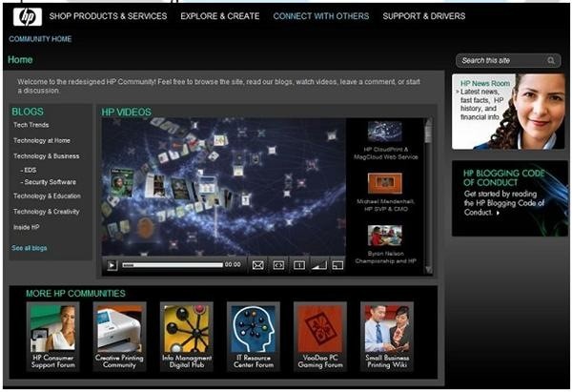Open the IT Resource Center Forum tile
The width and height of the screenshot is (572, 392).
[x=254, y=337]
